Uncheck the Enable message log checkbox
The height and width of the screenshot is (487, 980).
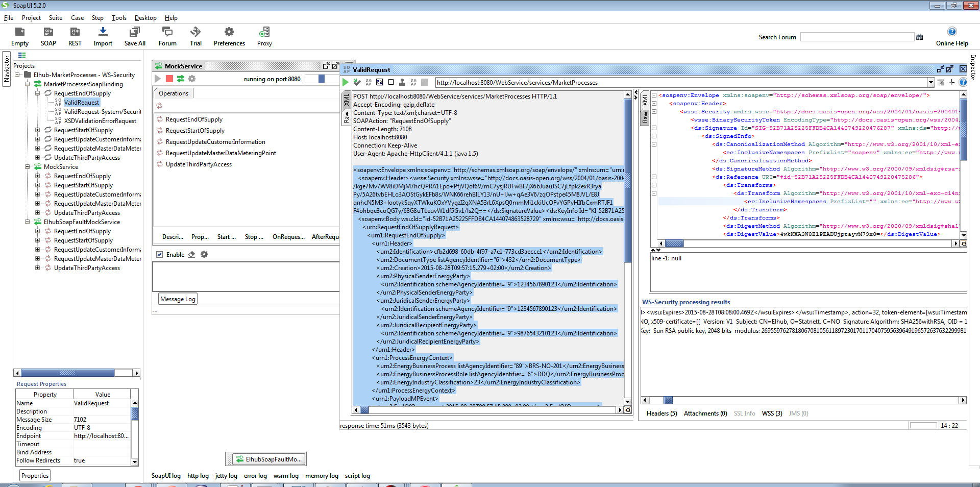[x=160, y=254]
